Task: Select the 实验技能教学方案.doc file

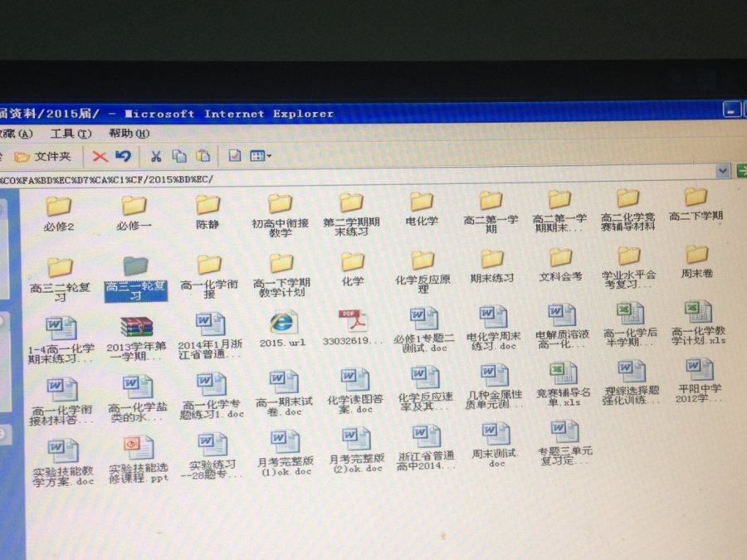Action: coord(63,463)
